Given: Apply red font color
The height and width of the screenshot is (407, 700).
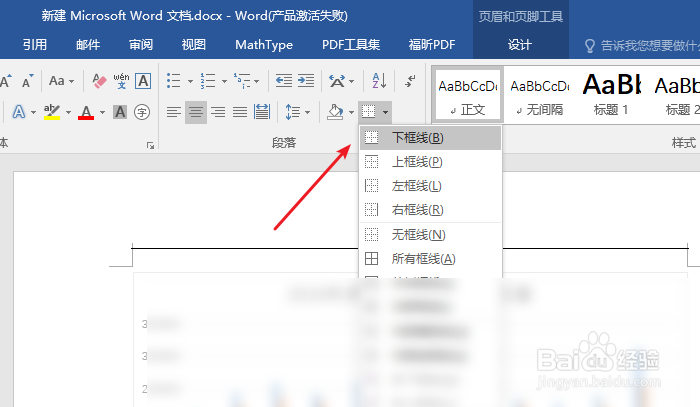Looking at the screenshot, I should coord(86,112).
